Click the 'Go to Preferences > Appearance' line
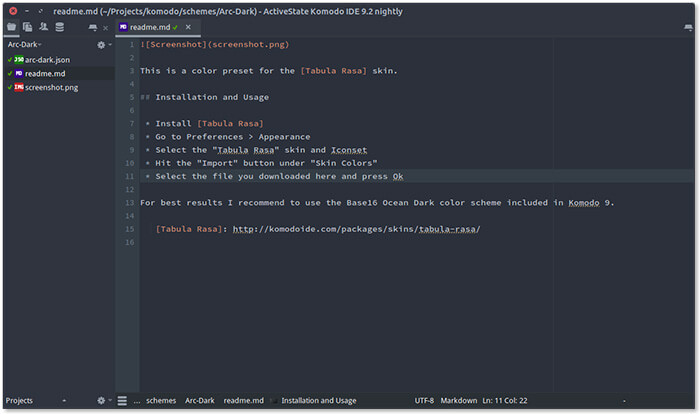 point(233,137)
